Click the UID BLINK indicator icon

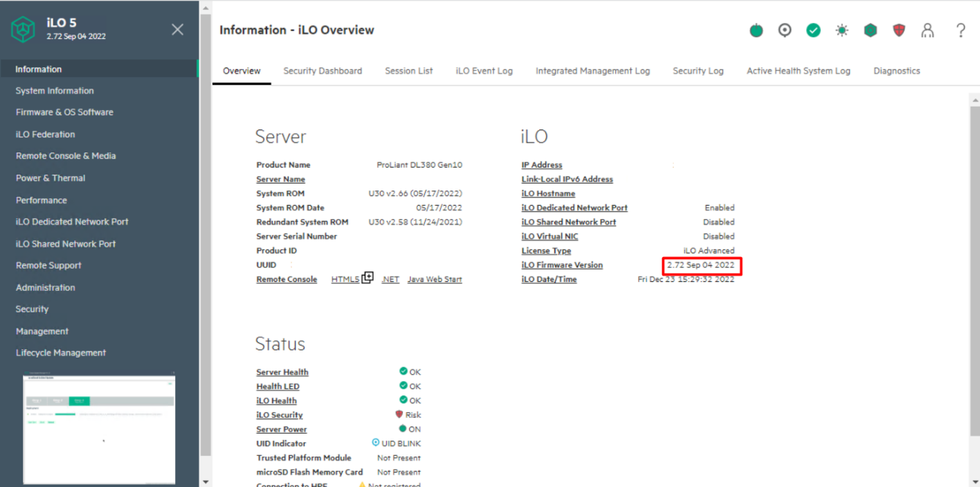point(376,443)
